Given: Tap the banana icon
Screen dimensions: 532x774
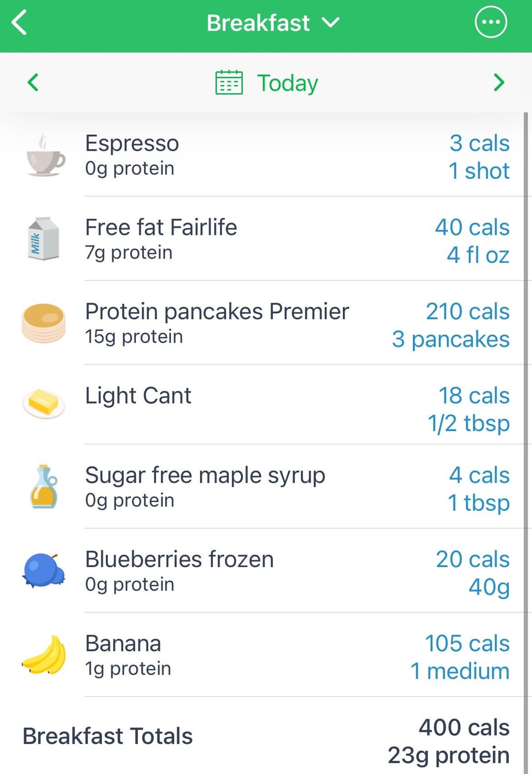Looking at the screenshot, I should (44, 655).
